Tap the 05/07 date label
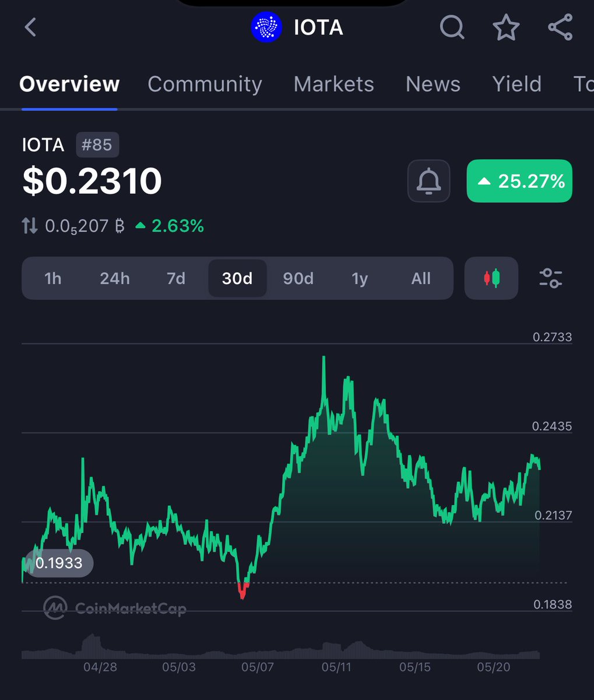This screenshot has height=700, width=594. (x=258, y=667)
